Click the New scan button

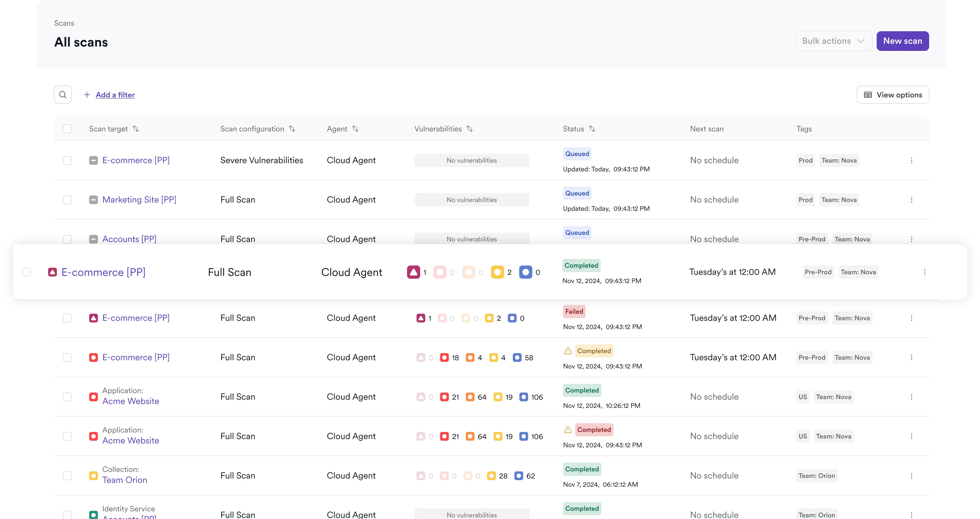(902, 41)
